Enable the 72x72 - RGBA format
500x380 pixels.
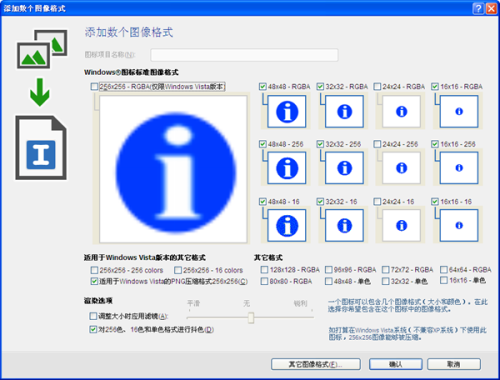[x=386, y=269]
